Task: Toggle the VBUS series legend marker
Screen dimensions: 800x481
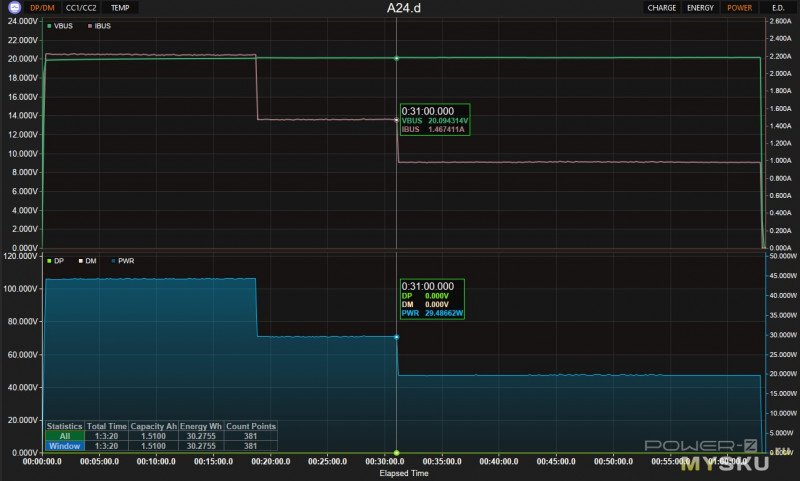Action: click(x=49, y=25)
